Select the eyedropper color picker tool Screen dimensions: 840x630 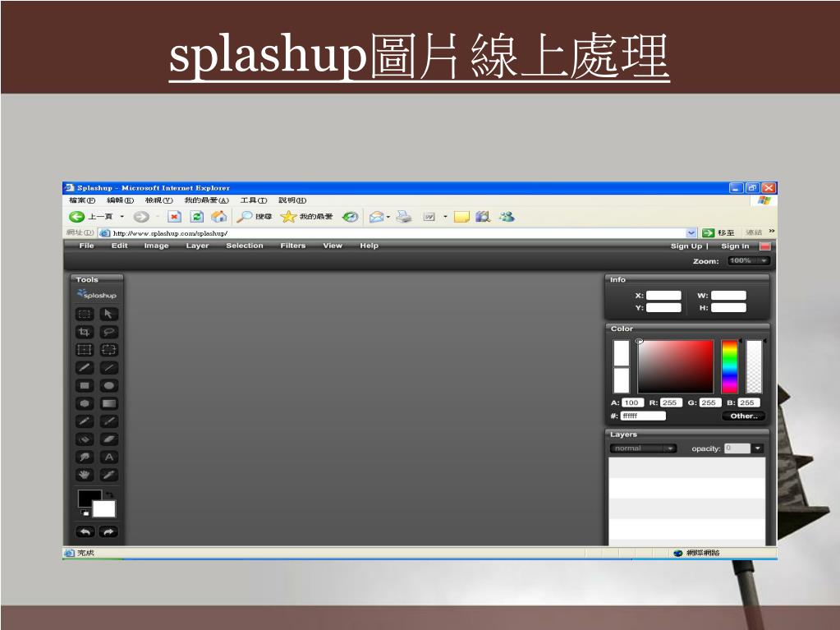(108, 475)
